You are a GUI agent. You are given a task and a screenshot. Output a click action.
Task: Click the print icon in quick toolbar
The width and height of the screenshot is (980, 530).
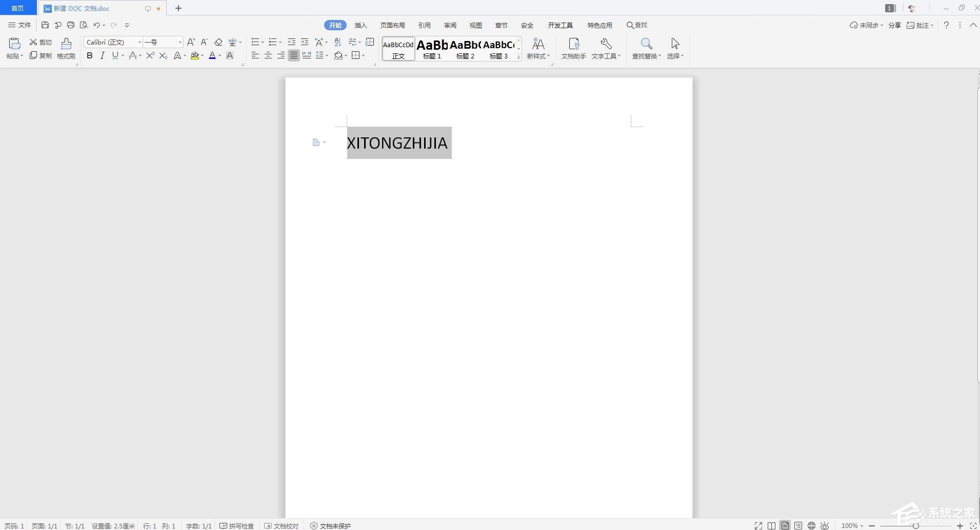click(71, 25)
